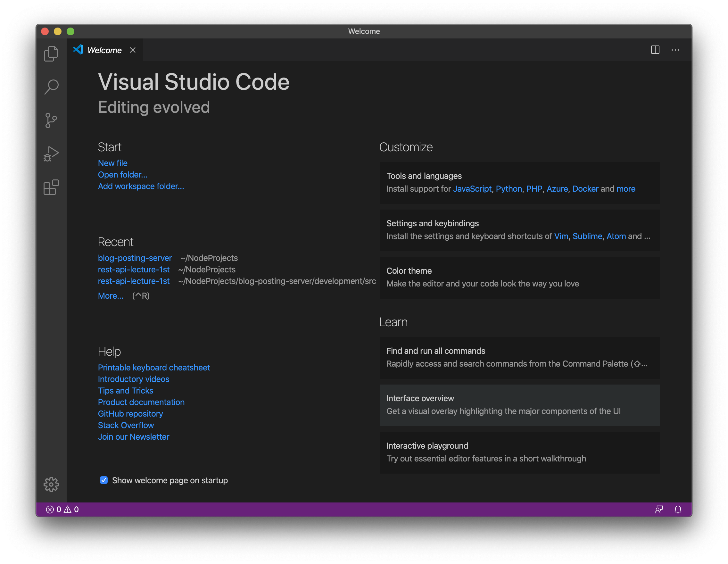Open the More Actions ellipsis menu
This screenshot has width=728, height=564.
click(675, 50)
